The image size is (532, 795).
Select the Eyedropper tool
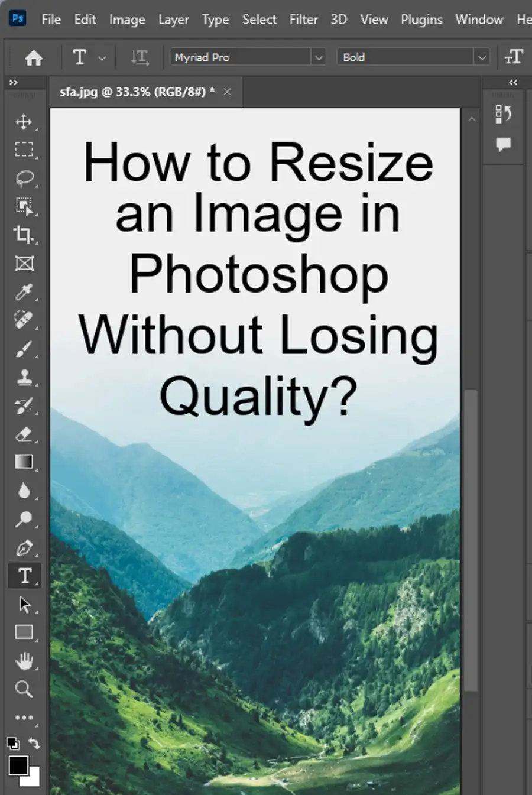pyautogui.click(x=24, y=291)
